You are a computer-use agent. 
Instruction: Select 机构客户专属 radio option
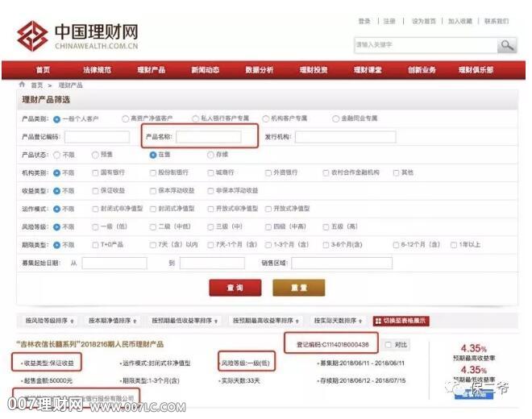tap(266, 118)
